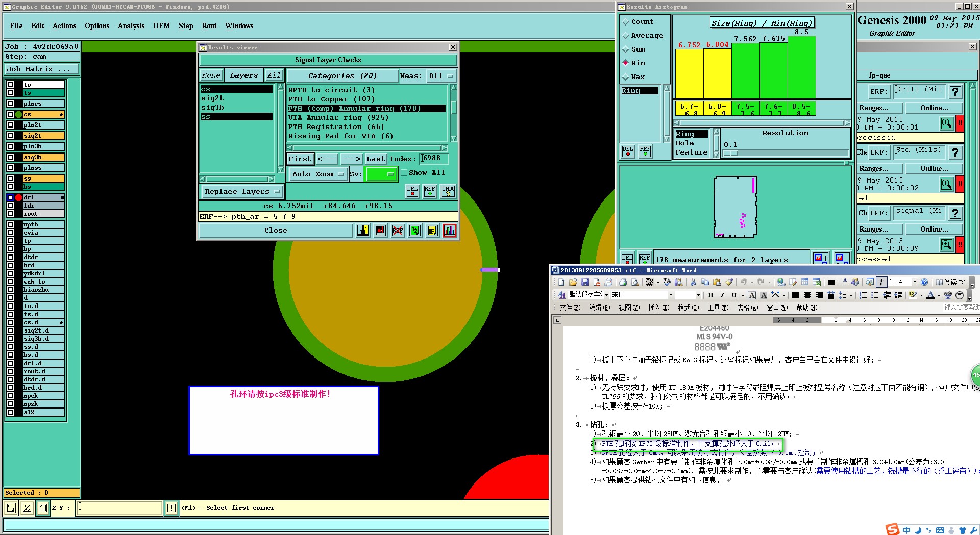Toggle checkbox for the sig2t layer
The image size is (980, 535).
pos(10,136)
